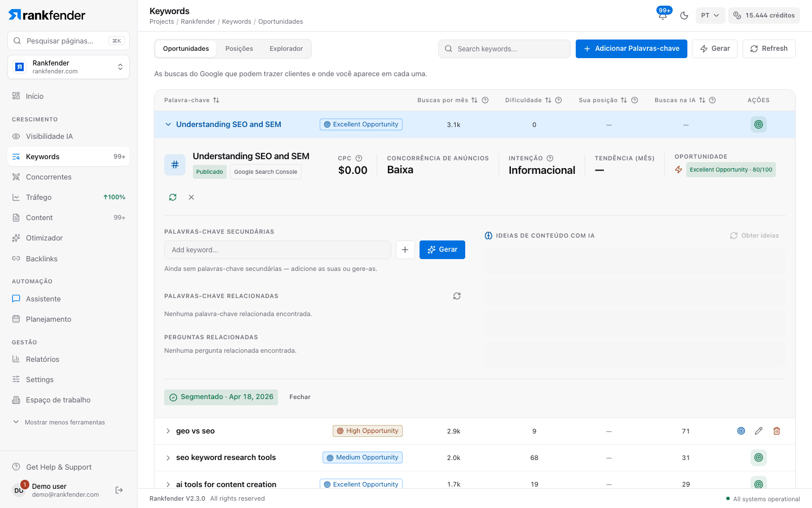Open Assistente chat icon item

[69, 299]
